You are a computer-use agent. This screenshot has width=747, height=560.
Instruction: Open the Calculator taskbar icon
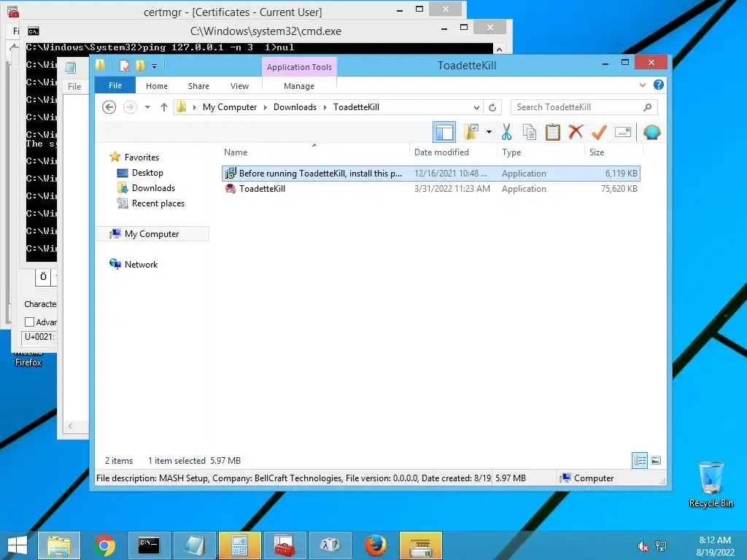click(239, 545)
